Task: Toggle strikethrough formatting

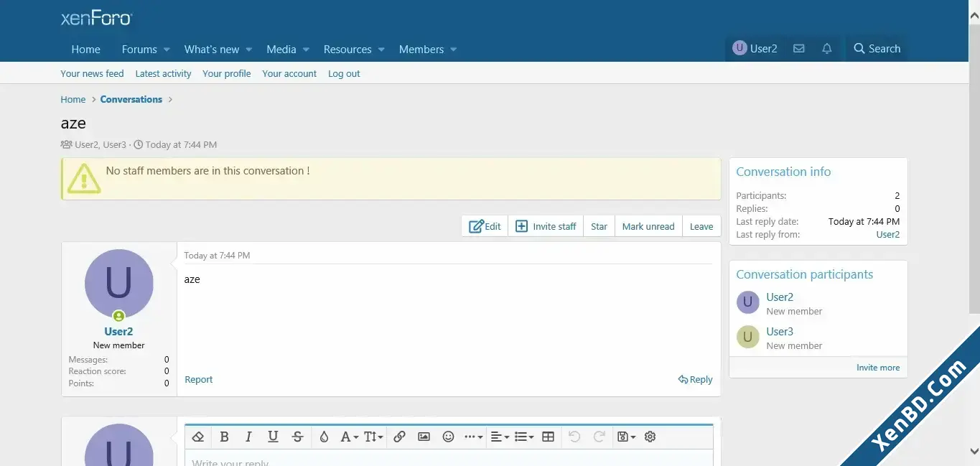Action: 298,437
